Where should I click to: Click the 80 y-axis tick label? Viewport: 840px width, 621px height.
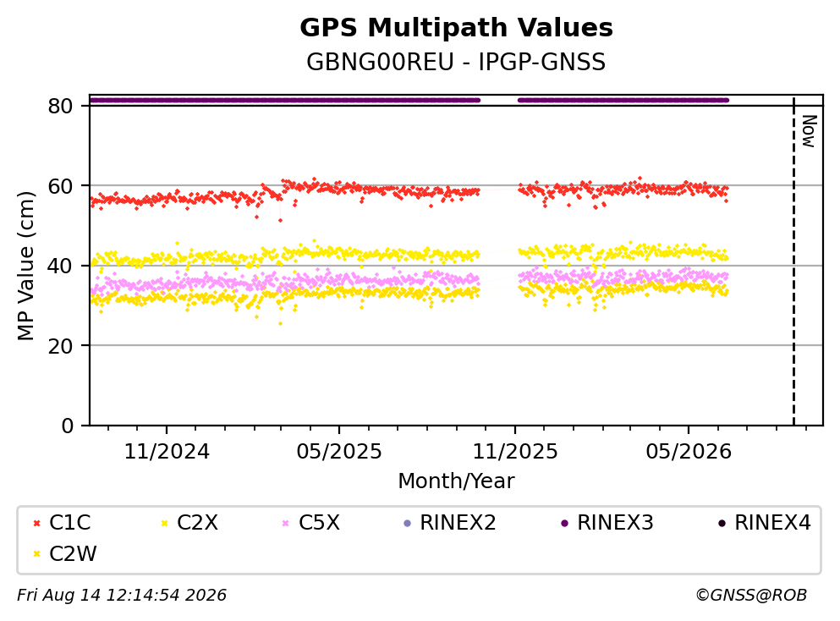pos(60,106)
